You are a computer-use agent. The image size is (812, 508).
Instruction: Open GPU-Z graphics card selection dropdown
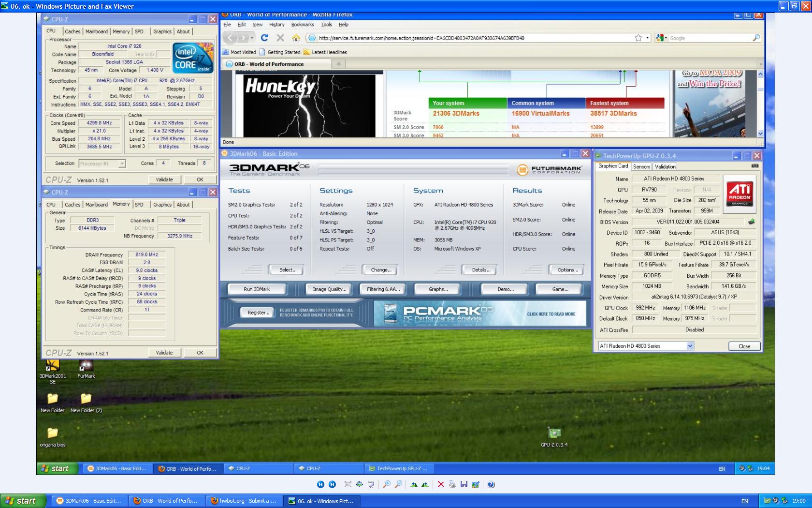tap(690, 346)
